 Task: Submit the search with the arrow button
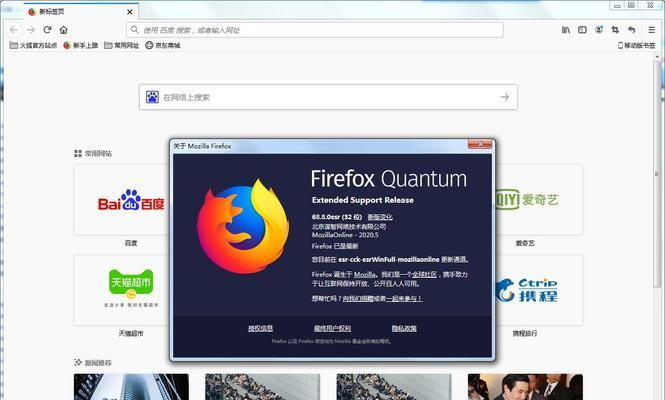(504, 97)
